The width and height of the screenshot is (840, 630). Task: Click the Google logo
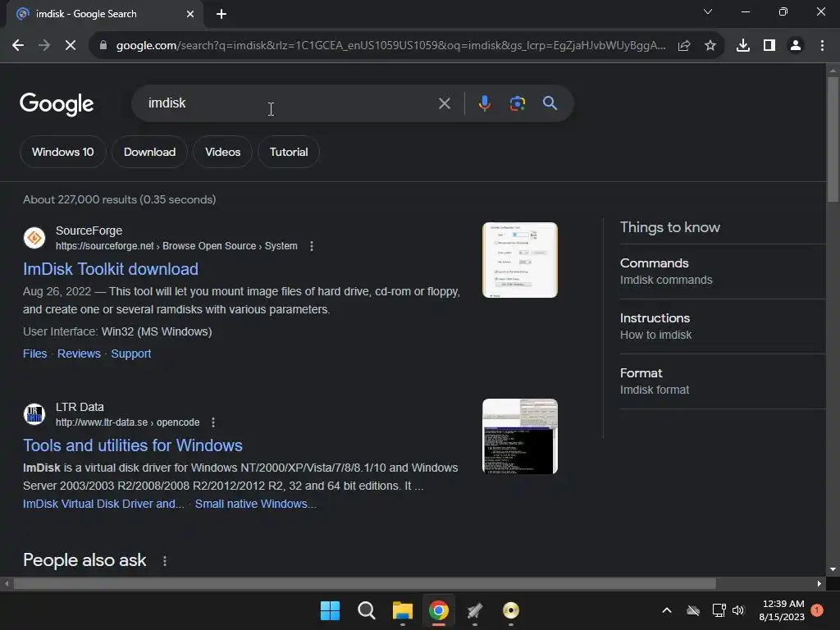(57, 104)
